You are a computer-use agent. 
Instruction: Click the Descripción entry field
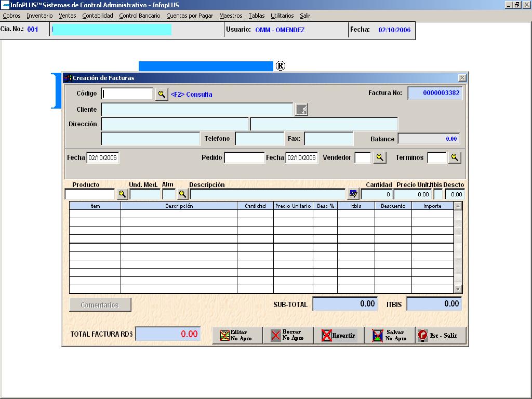[x=268, y=194]
